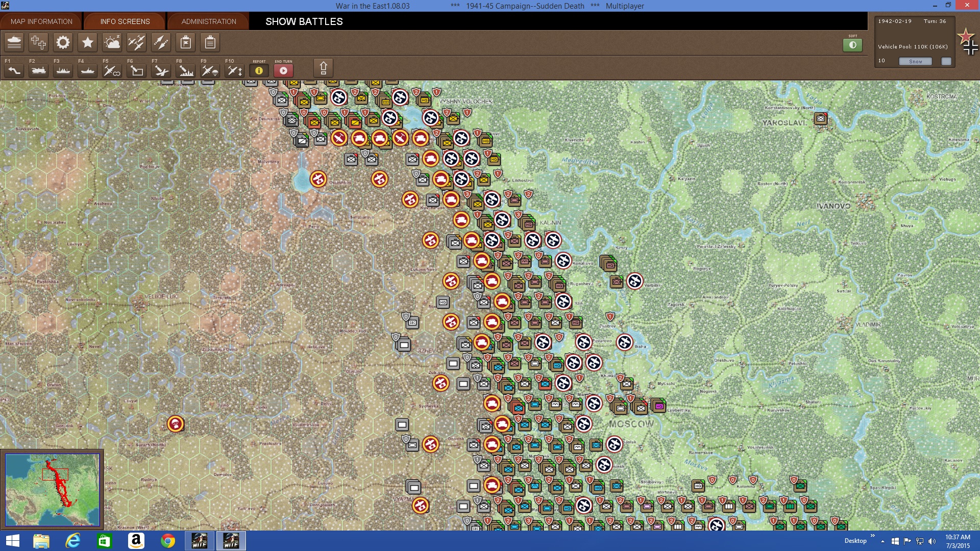Select the SEC unit counter west of front

pyautogui.click(x=412, y=322)
